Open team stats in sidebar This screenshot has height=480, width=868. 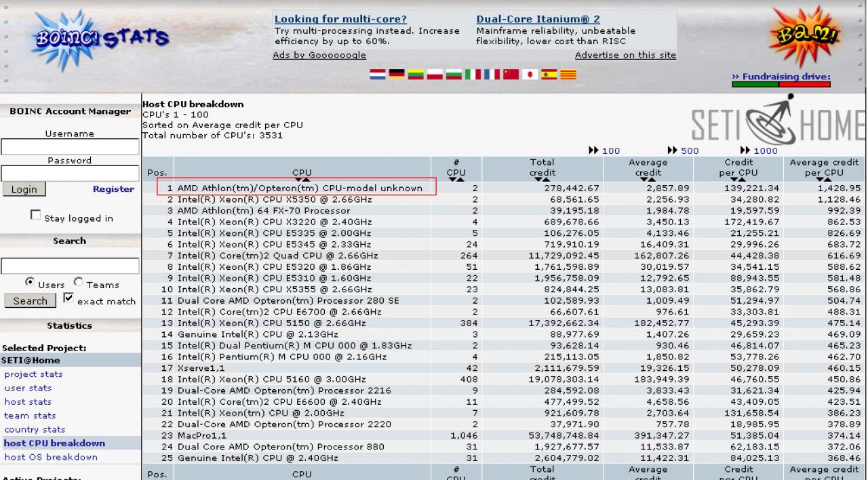pyautogui.click(x=30, y=416)
